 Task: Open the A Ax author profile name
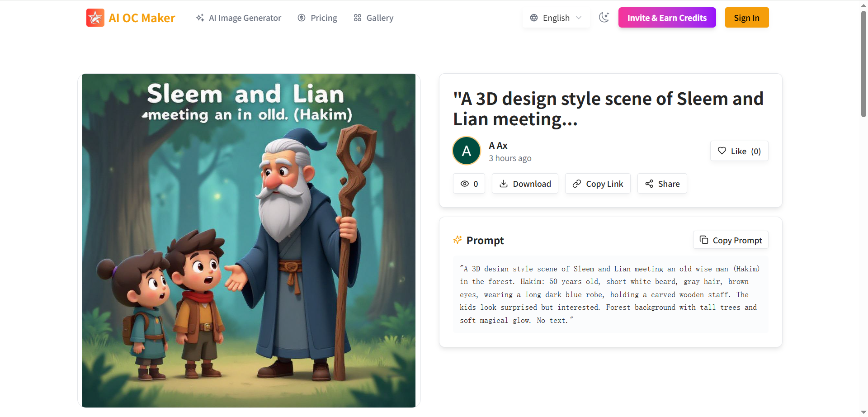pos(498,146)
